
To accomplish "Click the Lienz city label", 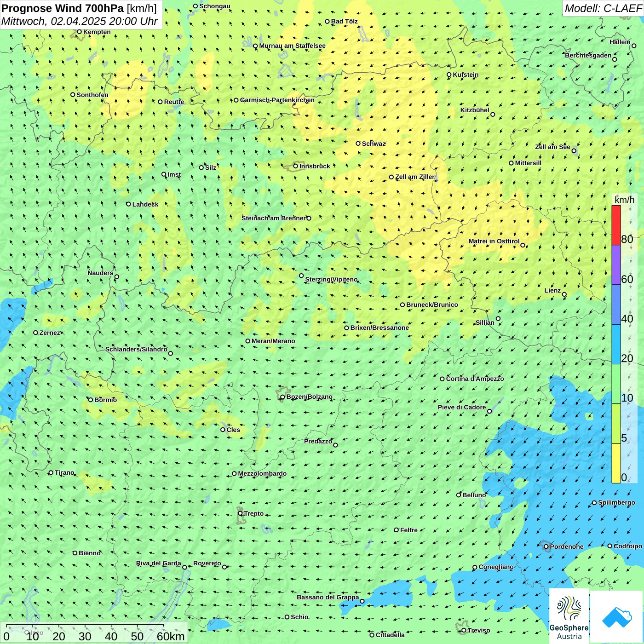I will click(552, 290).
